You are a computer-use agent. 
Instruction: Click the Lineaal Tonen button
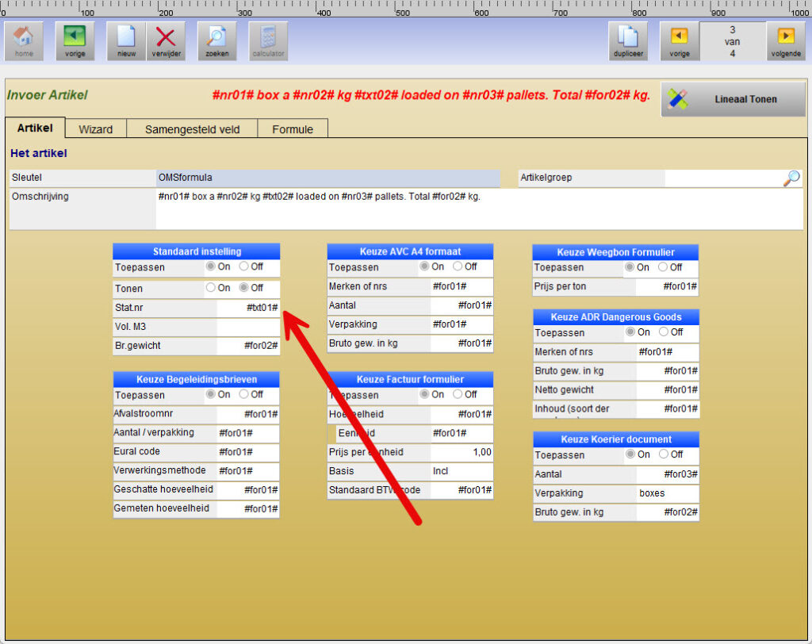(x=733, y=99)
